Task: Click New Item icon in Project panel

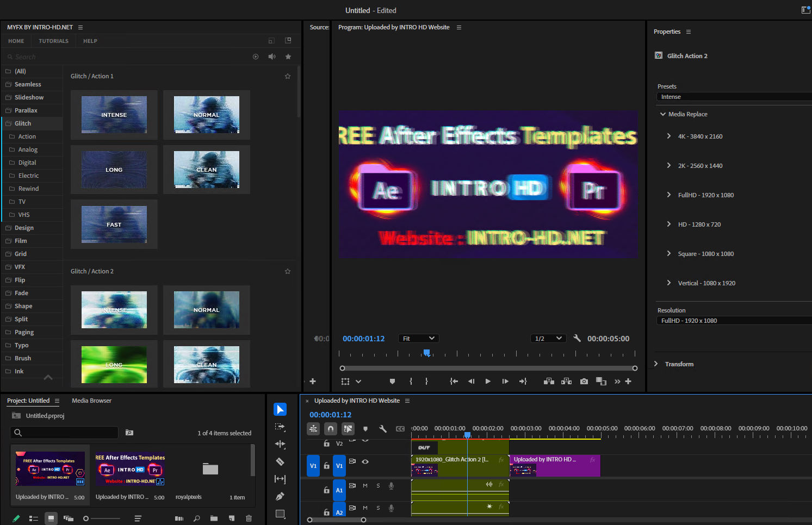Action: [x=232, y=518]
